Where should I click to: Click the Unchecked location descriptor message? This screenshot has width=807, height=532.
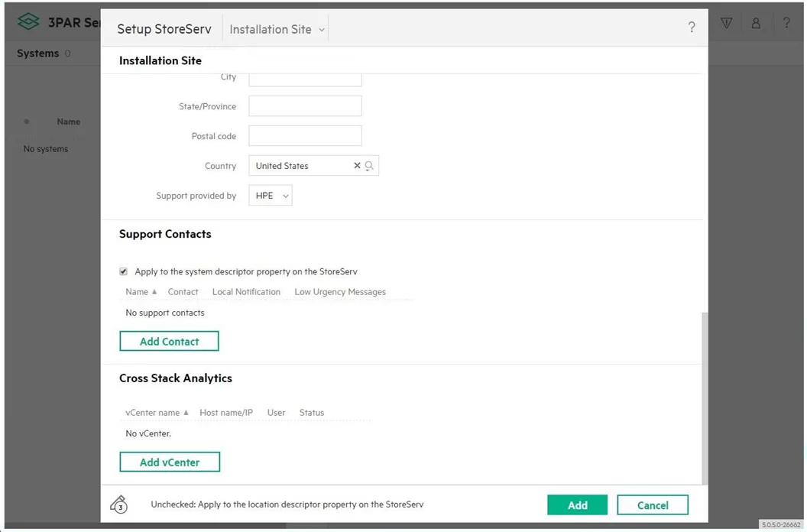287,504
